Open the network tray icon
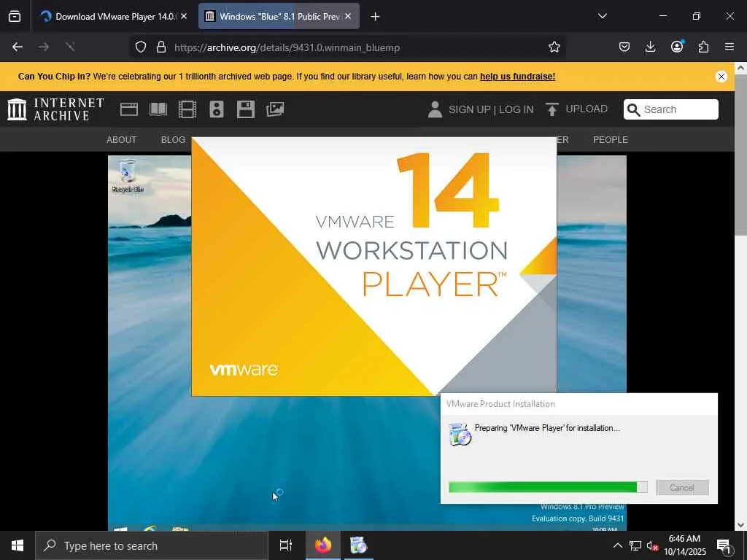747x560 pixels. click(x=635, y=545)
